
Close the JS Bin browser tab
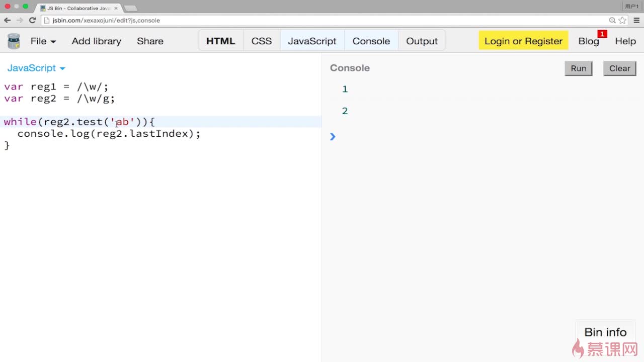(116, 8)
